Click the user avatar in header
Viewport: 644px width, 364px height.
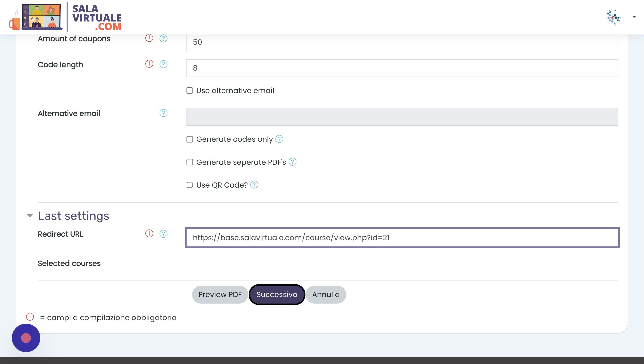(614, 17)
